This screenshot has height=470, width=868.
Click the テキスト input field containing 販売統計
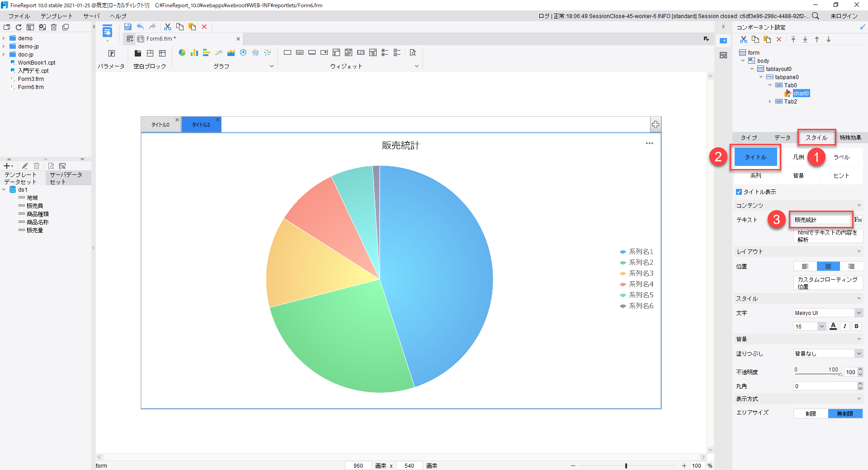pos(821,220)
